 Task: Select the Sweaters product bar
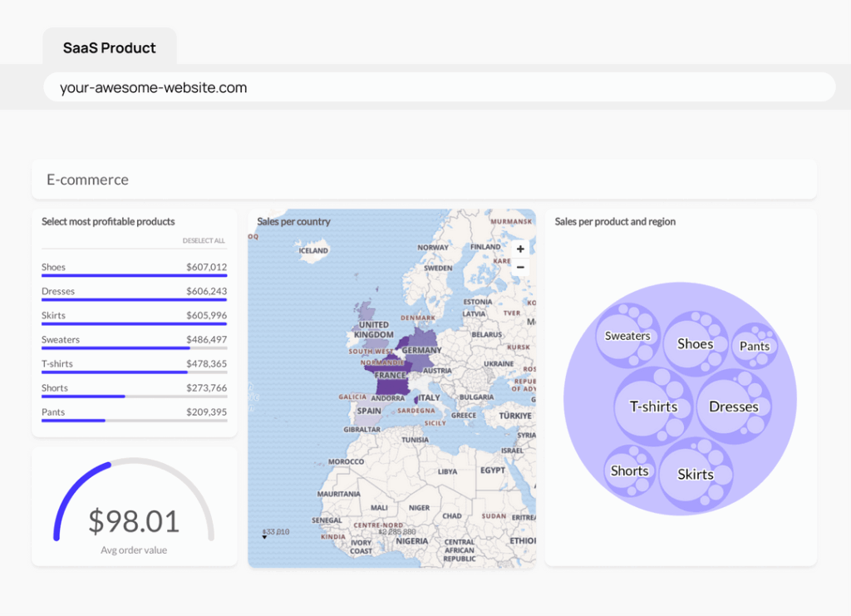pos(134,342)
